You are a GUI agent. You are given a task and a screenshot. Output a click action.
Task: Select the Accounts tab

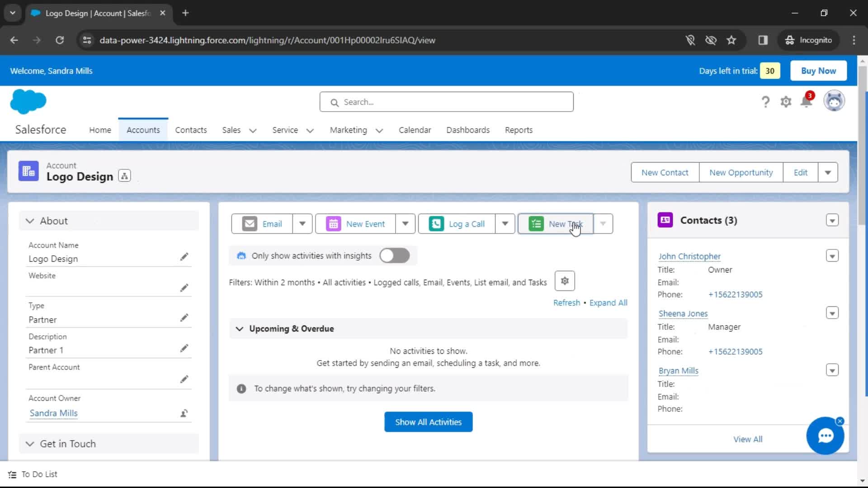(143, 130)
